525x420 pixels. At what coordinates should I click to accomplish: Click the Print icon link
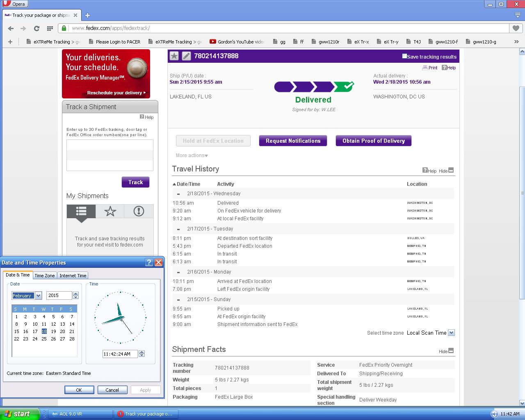tap(430, 68)
